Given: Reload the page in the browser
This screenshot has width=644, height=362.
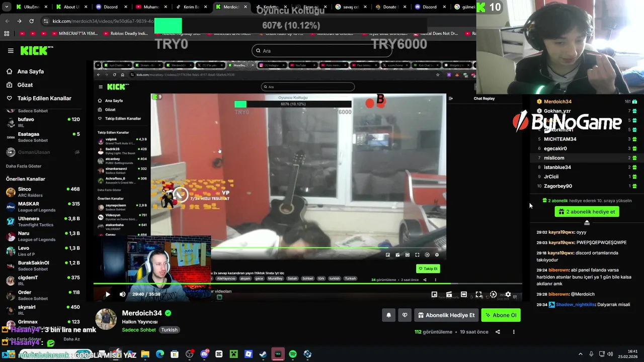Looking at the screenshot, I should coord(31,21).
